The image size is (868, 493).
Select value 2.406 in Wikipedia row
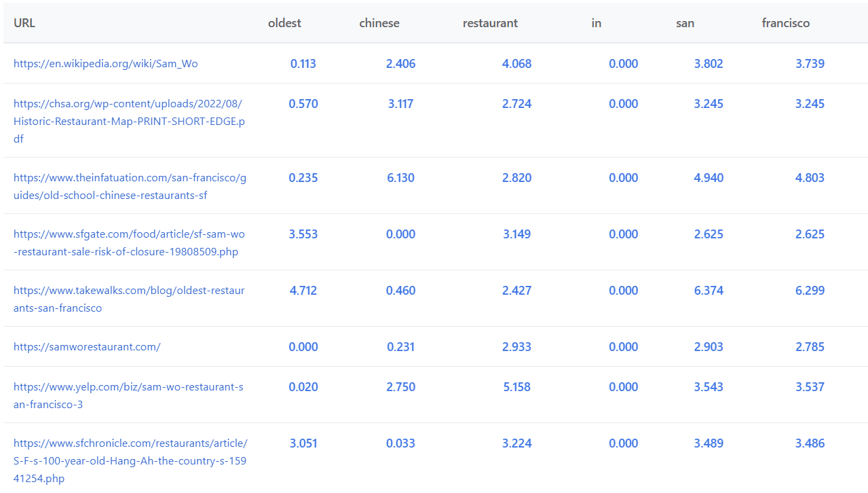click(x=401, y=64)
